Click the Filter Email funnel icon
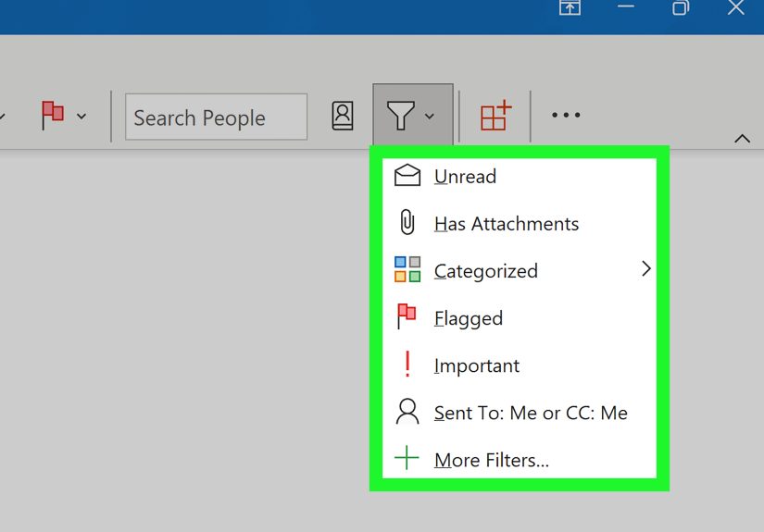764x532 pixels. 400,116
